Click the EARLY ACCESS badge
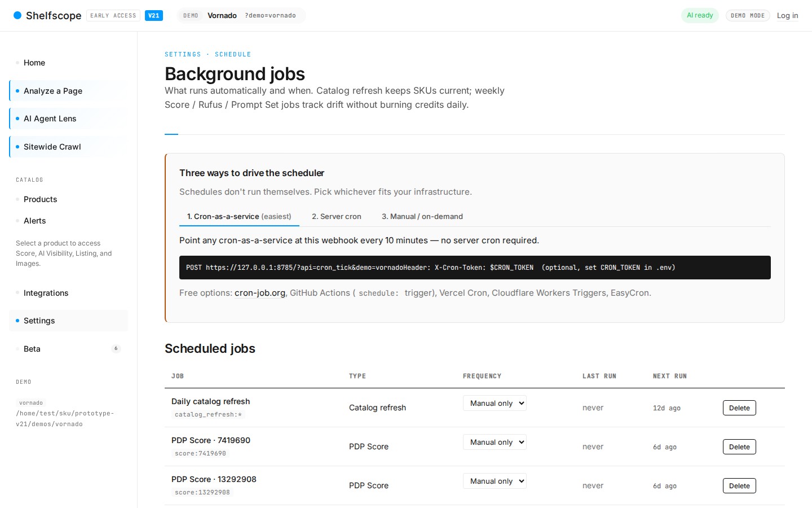Image resolution: width=812 pixels, height=508 pixels. [113, 16]
